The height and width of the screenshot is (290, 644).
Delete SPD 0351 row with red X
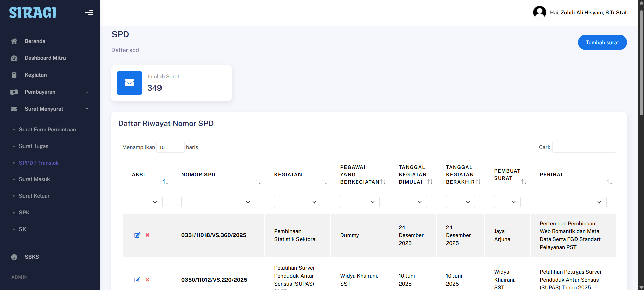pos(147,235)
